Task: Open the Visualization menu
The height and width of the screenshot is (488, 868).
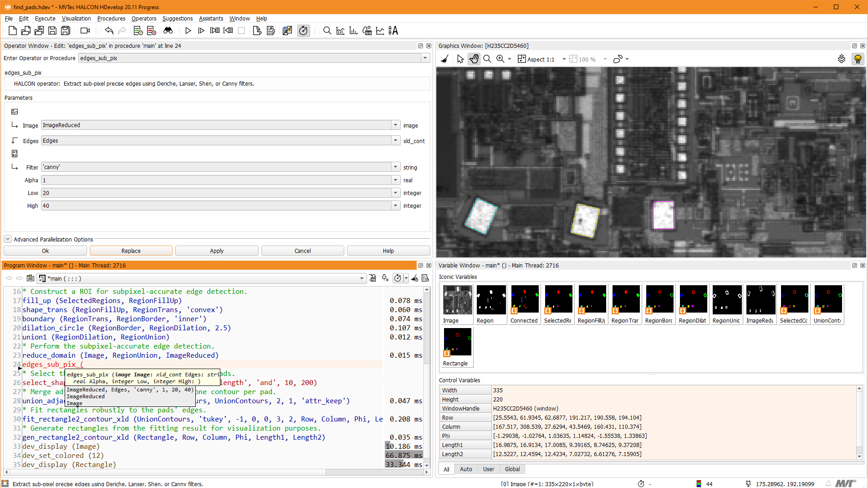Action: click(x=77, y=19)
